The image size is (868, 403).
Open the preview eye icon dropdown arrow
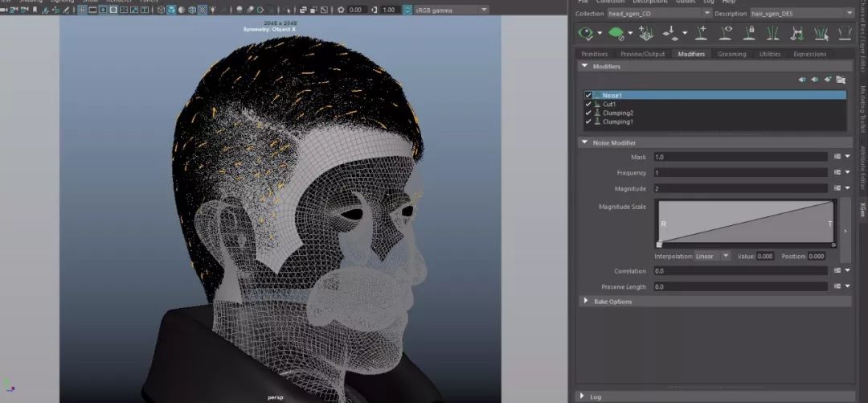[x=600, y=34]
